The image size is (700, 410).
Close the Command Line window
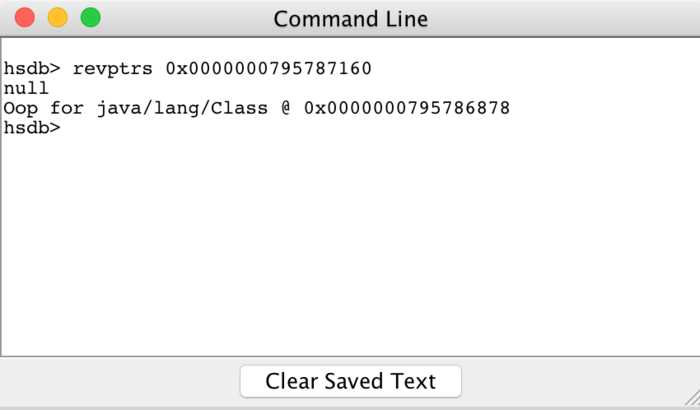(x=25, y=18)
